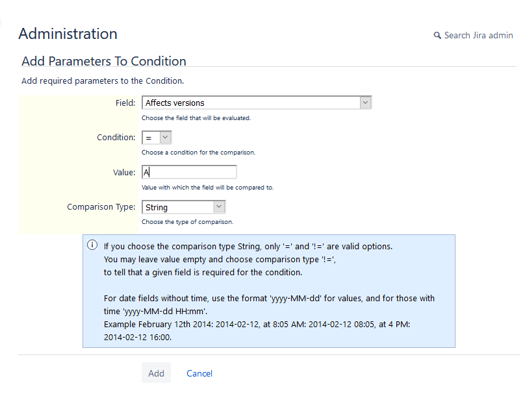Click the Value label
The image size is (525, 420).
[x=124, y=173]
